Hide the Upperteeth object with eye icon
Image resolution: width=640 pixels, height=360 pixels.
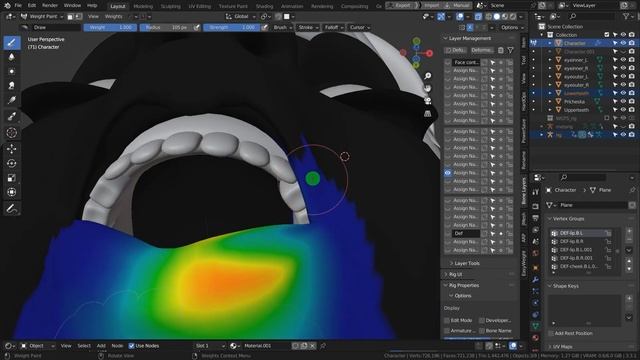(x=623, y=110)
